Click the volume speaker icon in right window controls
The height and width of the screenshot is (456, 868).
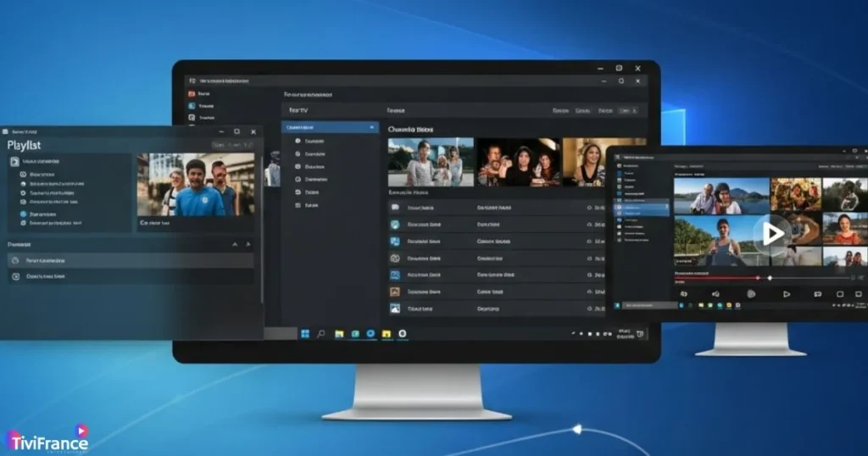[715, 294]
